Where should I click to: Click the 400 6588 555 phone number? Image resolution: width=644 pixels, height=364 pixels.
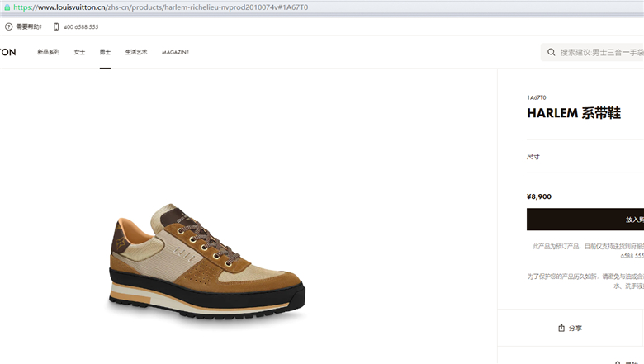81,26
